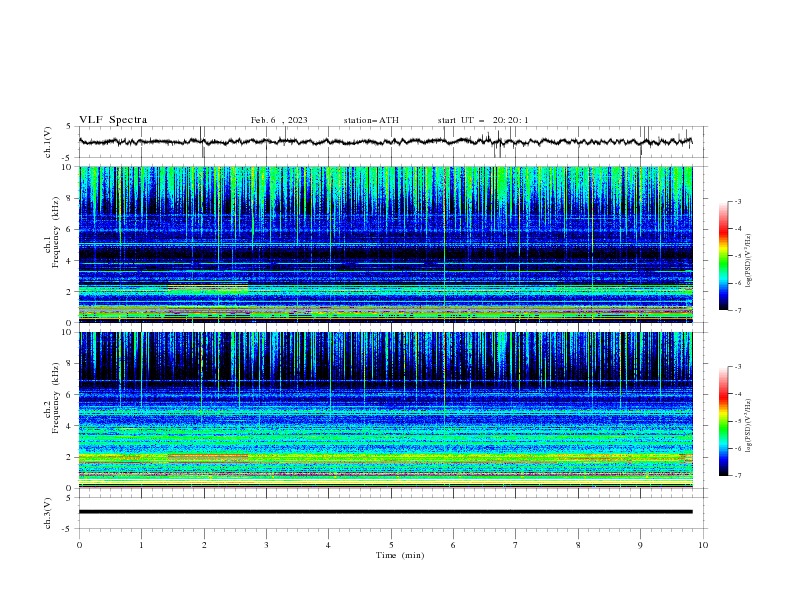The height and width of the screenshot is (612, 792).
Task: Click the "-5" tick on ch.3(V) axis
Action: click(x=67, y=529)
